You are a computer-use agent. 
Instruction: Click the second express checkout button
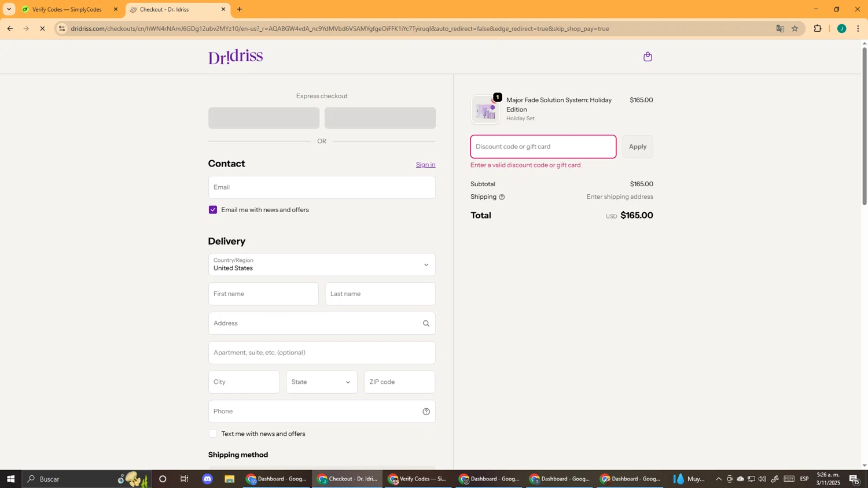pyautogui.click(x=380, y=118)
